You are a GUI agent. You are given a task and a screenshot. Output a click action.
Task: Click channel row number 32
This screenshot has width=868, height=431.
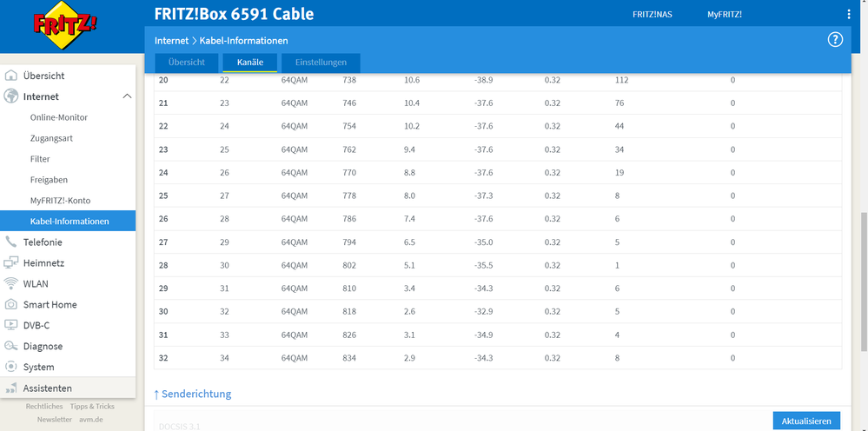163,358
